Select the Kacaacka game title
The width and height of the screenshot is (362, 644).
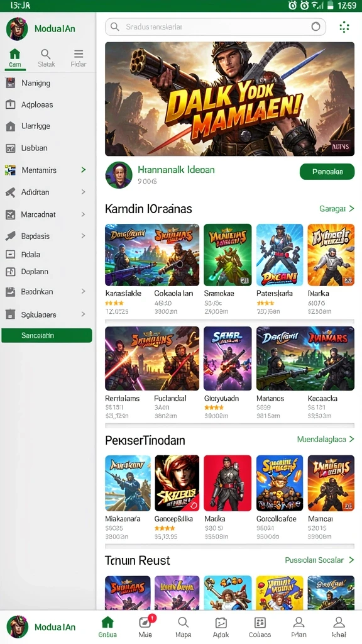[x=322, y=398]
